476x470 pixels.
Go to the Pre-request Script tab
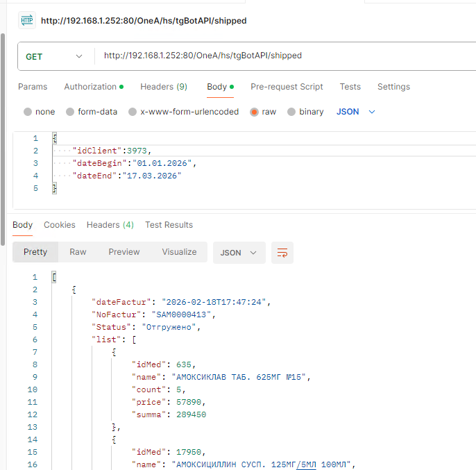tap(287, 87)
